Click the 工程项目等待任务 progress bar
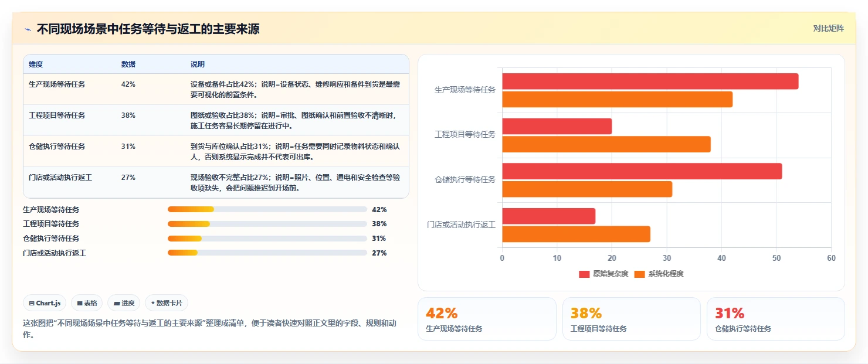The width and height of the screenshot is (868, 364). click(267, 224)
